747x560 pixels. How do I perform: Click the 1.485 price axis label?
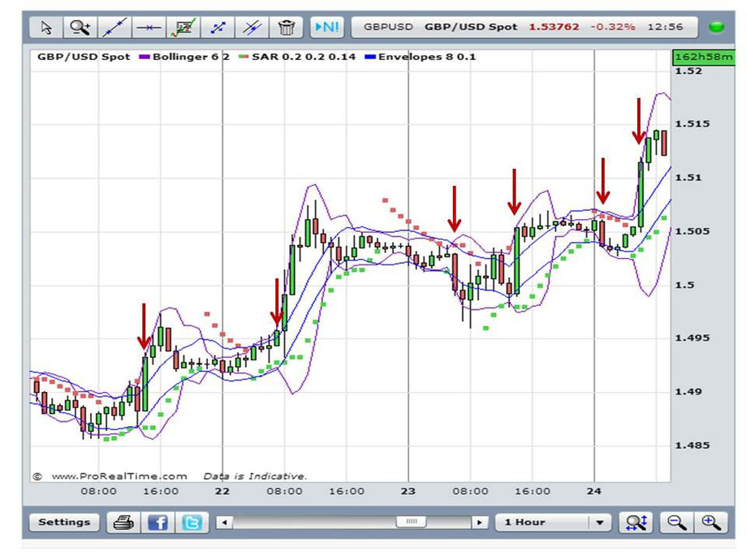(693, 446)
